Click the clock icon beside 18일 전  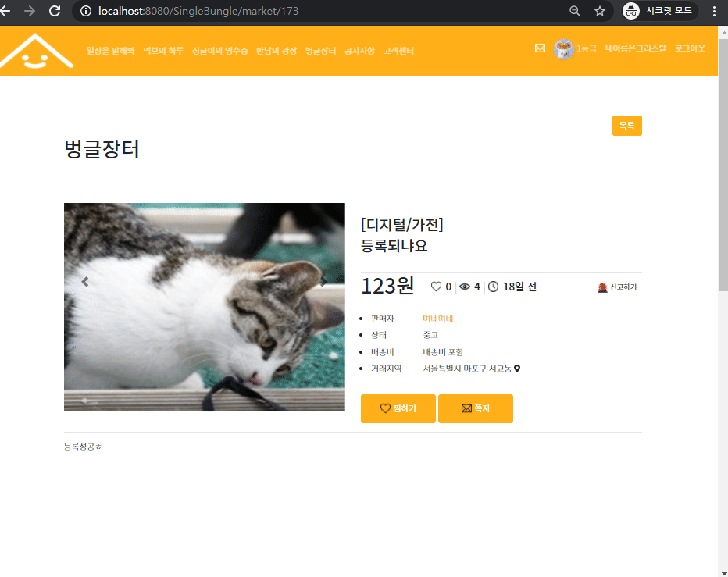click(492, 286)
